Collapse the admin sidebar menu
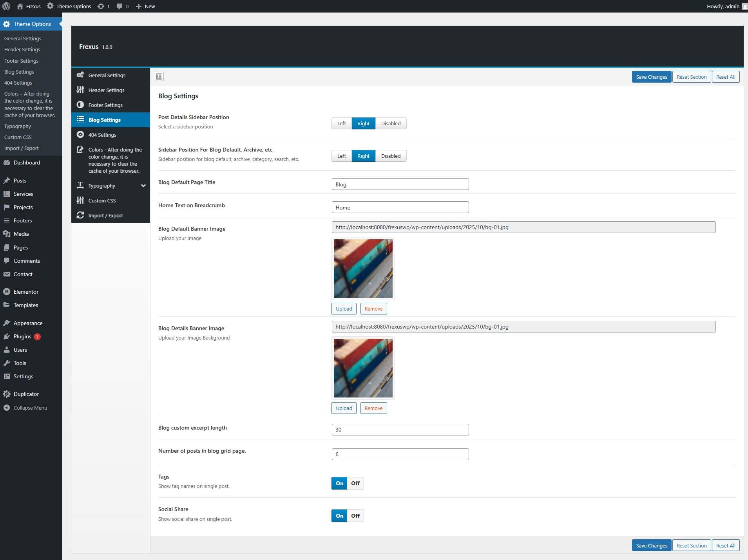748x560 pixels. pyautogui.click(x=30, y=408)
